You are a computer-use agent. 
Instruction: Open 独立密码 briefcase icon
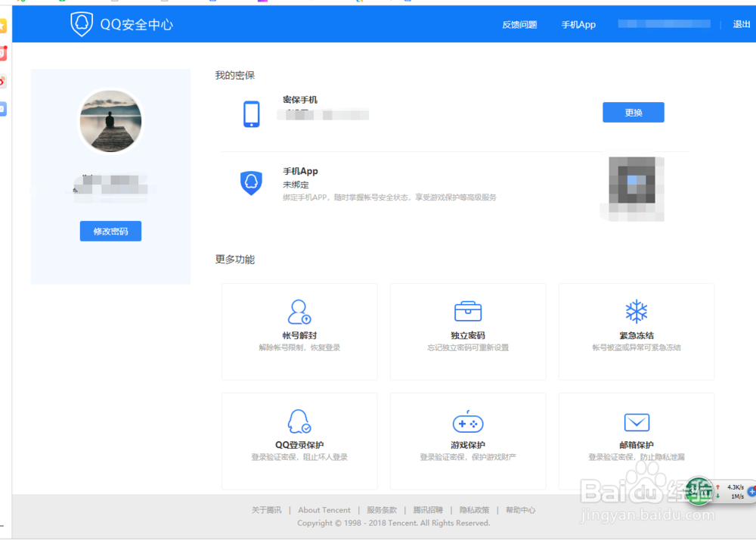pyautogui.click(x=468, y=311)
